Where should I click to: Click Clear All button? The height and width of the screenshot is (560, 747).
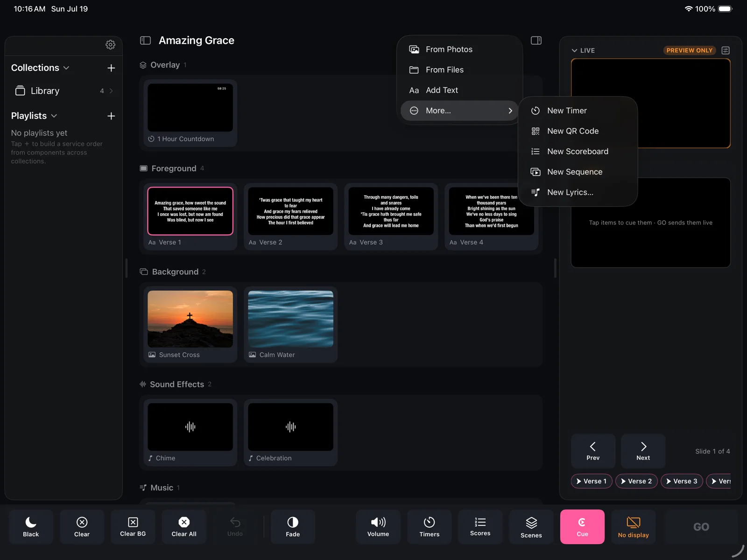point(184,527)
